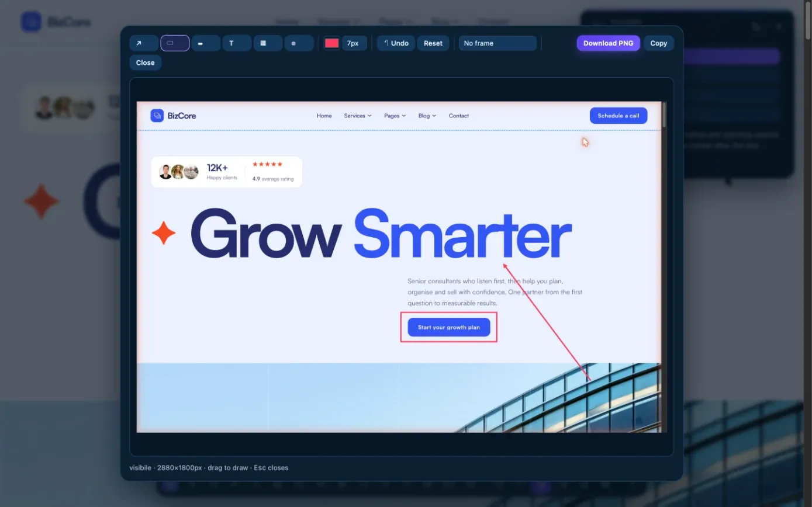The width and height of the screenshot is (812, 507).
Task: Copy the annotated screenshot
Action: click(x=659, y=43)
